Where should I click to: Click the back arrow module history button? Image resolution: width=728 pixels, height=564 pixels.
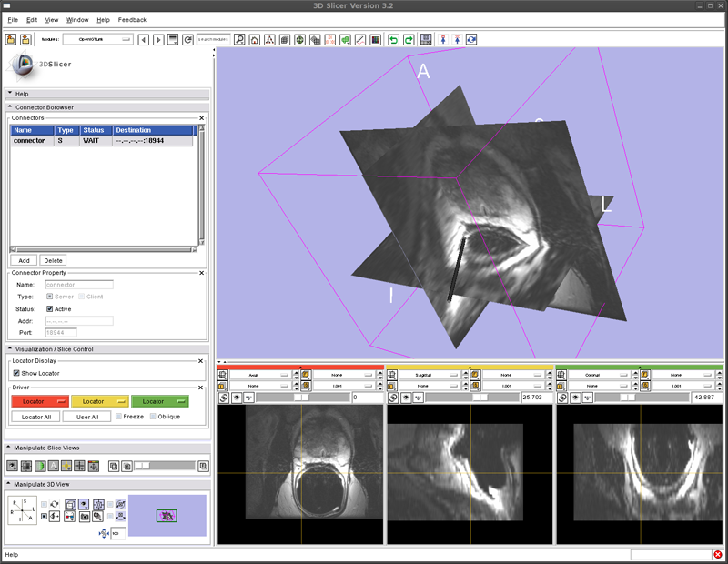pos(143,40)
